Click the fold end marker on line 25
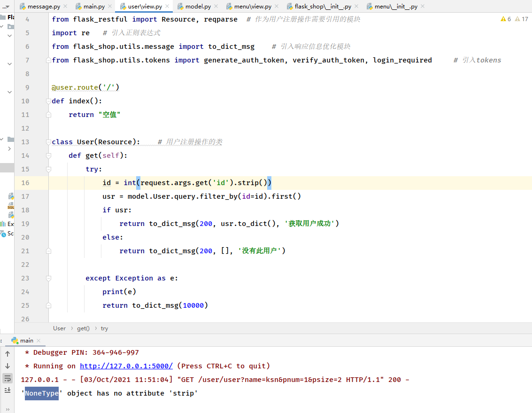 [48, 305]
